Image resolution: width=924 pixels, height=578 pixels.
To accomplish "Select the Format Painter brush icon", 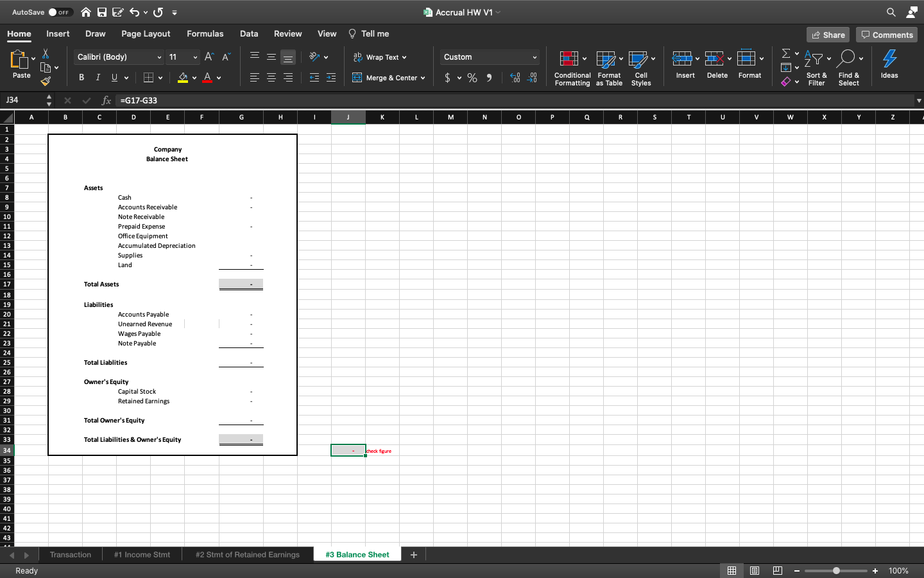I will [x=46, y=82].
